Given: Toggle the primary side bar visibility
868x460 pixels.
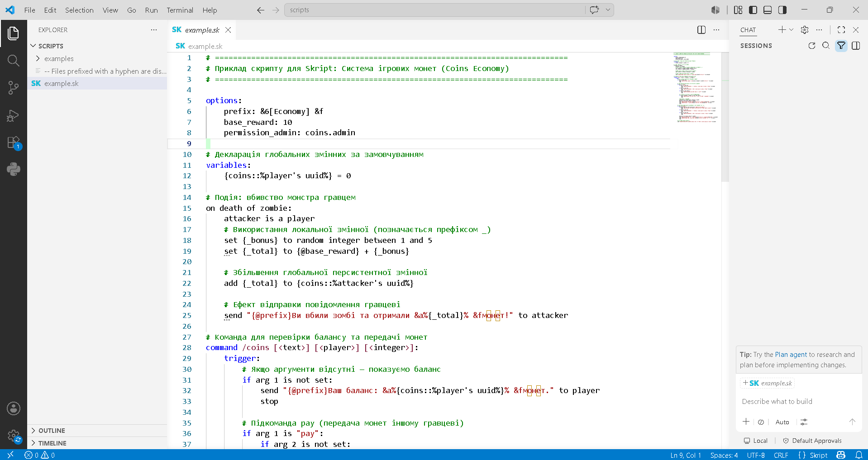Looking at the screenshot, I should coord(753,10).
